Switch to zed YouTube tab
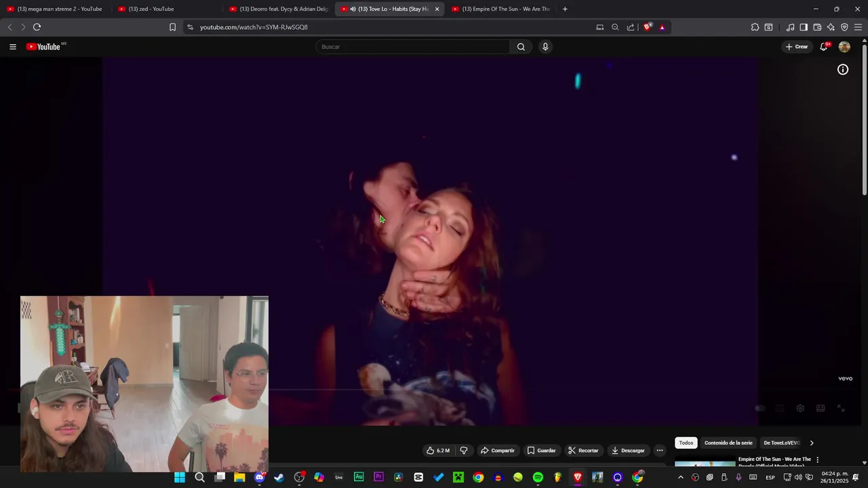The image size is (868, 488). 167,9
